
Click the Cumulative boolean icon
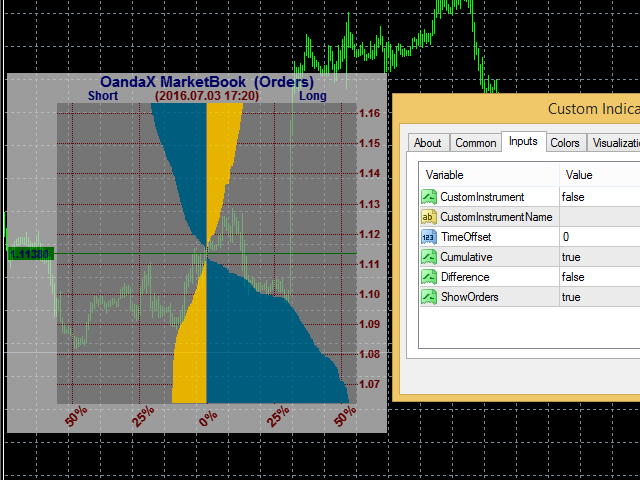(429, 257)
